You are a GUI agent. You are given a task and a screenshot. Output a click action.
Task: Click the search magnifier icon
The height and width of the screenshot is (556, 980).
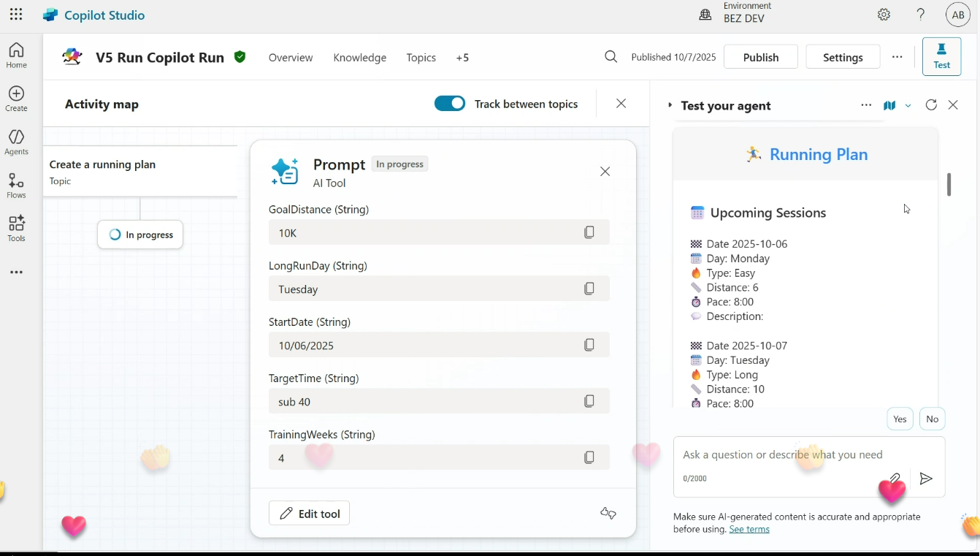[x=611, y=57]
